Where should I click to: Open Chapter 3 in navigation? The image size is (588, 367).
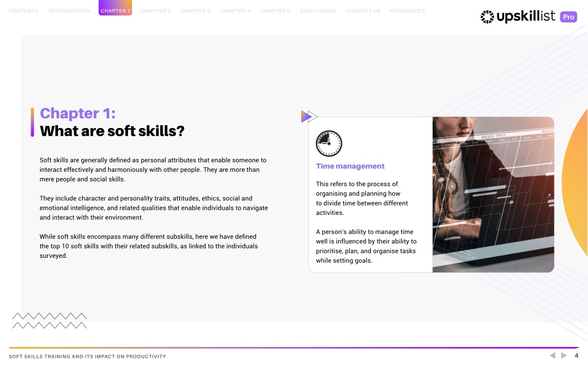tap(195, 11)
